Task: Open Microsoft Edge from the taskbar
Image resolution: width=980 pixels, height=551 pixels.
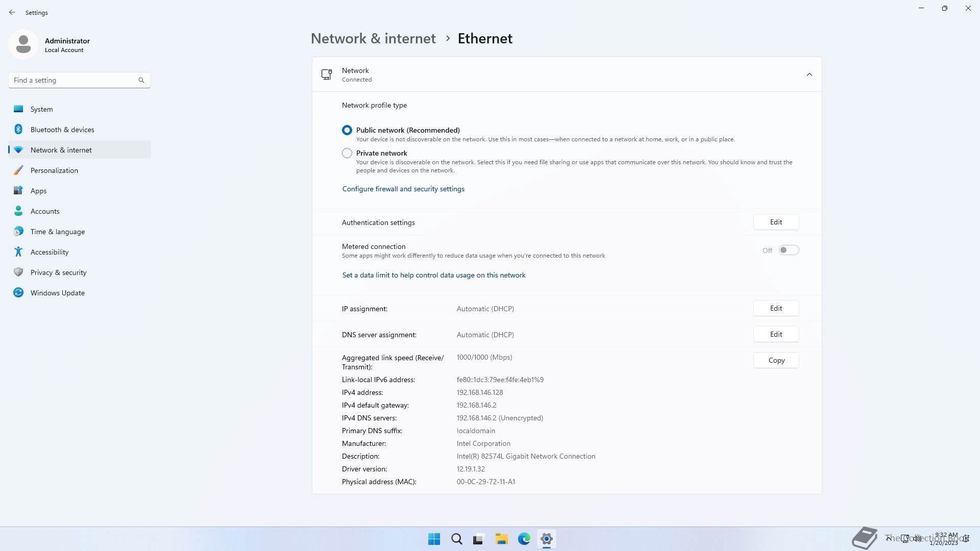Action: tap(524, 539)
